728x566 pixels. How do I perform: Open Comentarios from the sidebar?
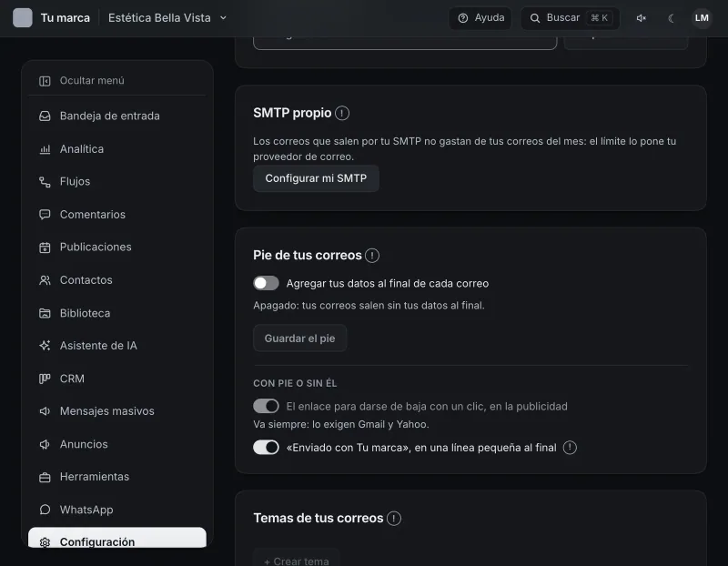point(117,215)
